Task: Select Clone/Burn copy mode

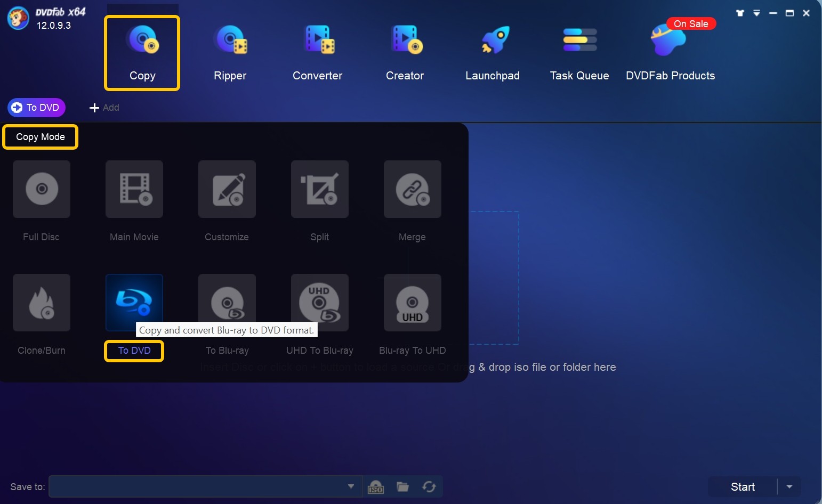Action: pos(42,303)
